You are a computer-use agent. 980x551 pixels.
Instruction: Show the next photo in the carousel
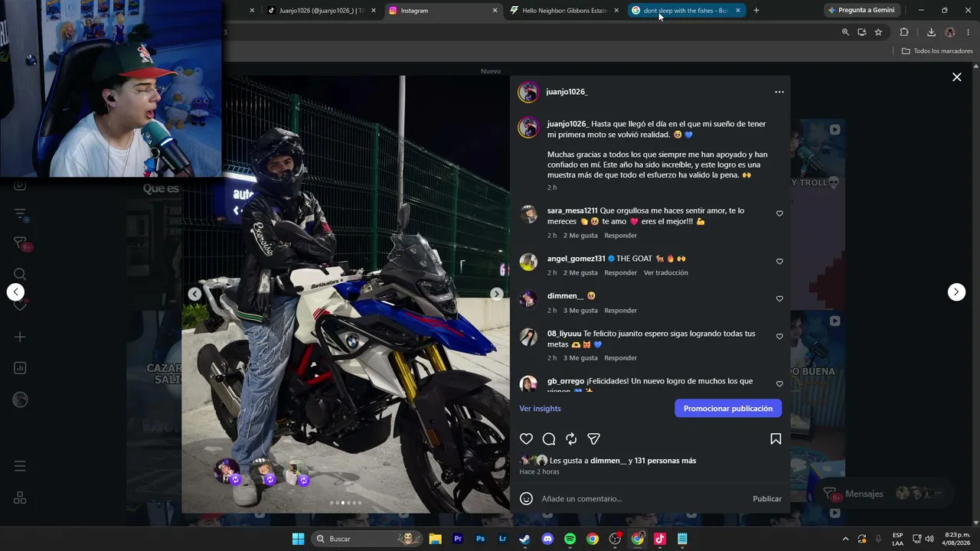point(496,294)
